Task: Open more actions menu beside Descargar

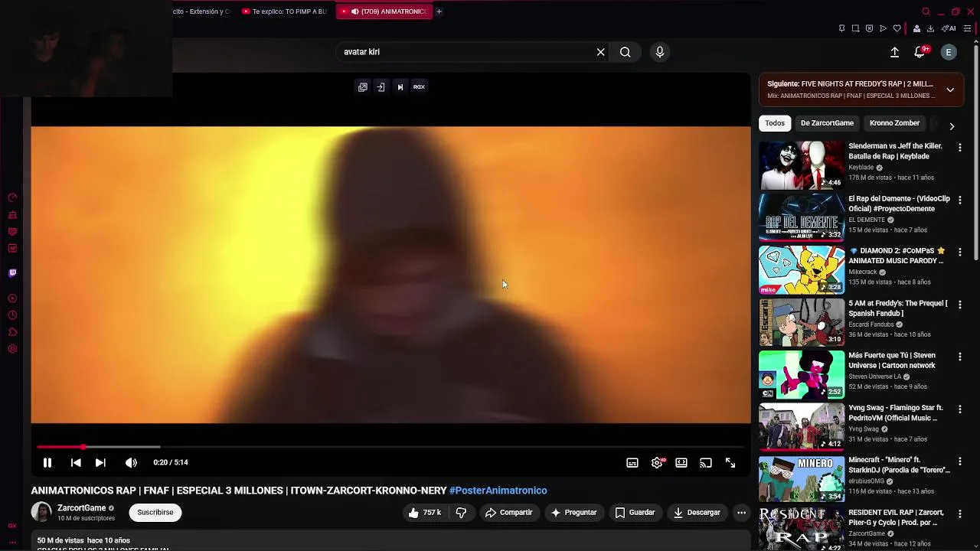Action: pos(741,513)
